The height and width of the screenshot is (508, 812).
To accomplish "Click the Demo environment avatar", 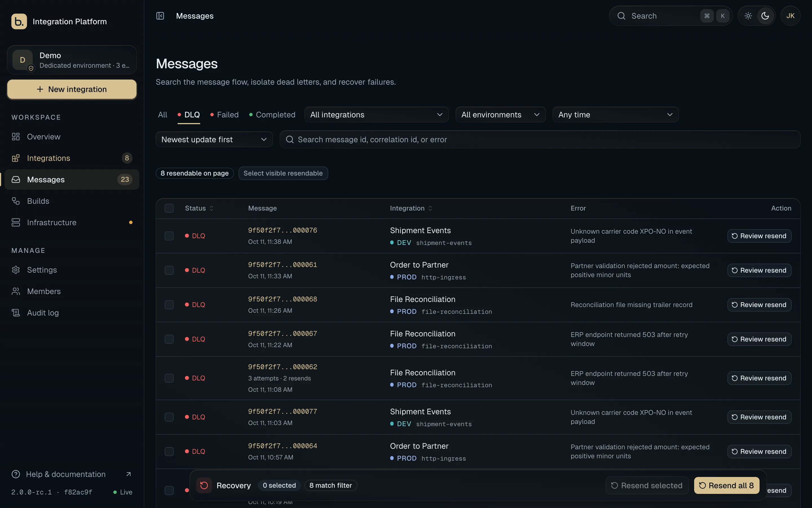I will pos(23,60).
